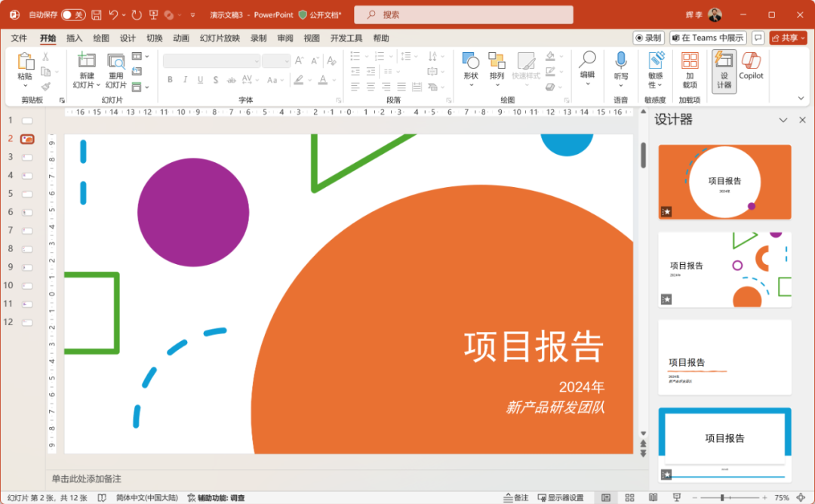This screenshot has width=815, height=504.
Task: Toggle text Shadow formatting
Action: (x=215, y=79)
